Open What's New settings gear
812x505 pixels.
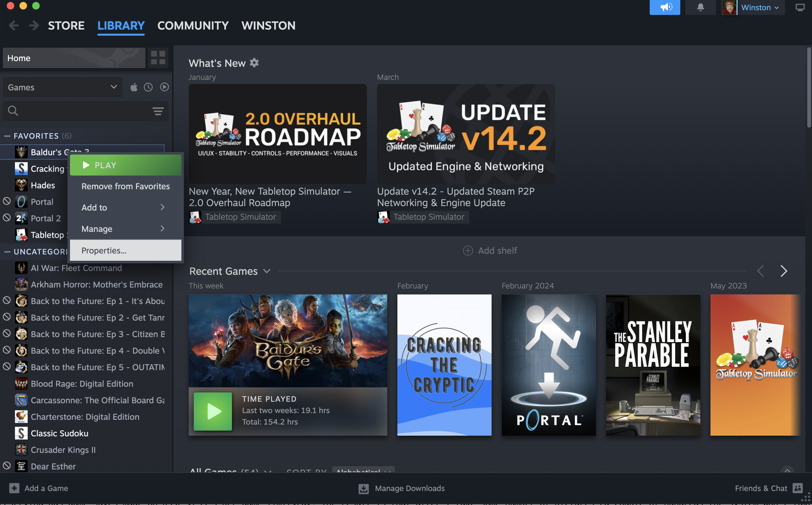tap(254, 63)
